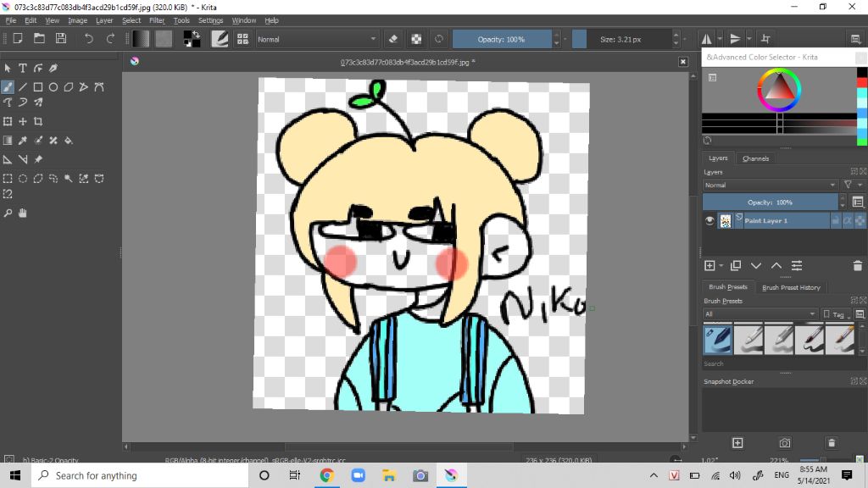Expand vertical mirror options arrow
Viewport: 868px width, 488px height.
click(749, 39)
